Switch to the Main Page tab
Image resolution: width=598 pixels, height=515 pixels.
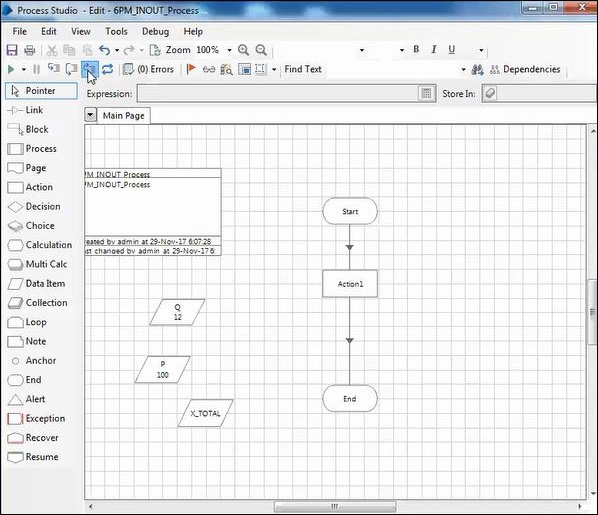[124, 116]
